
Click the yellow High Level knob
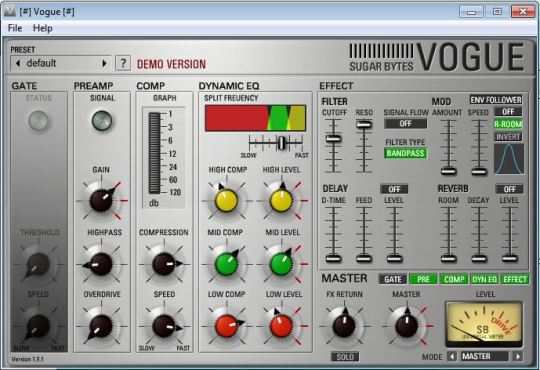coord(282,200)
